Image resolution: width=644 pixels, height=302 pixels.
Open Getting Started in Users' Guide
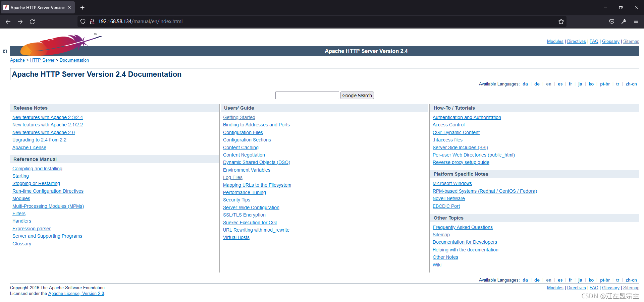coord(239,117)
